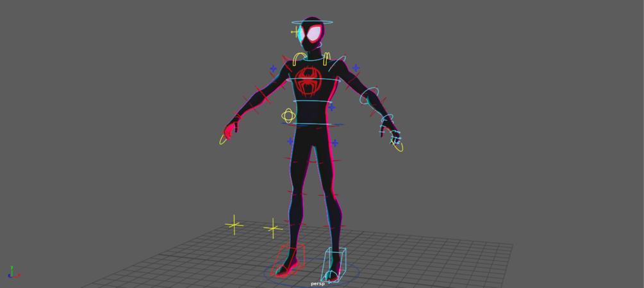
Task: Select the yellow oval control at the red-outlined hand
Action: pos(224,139)
